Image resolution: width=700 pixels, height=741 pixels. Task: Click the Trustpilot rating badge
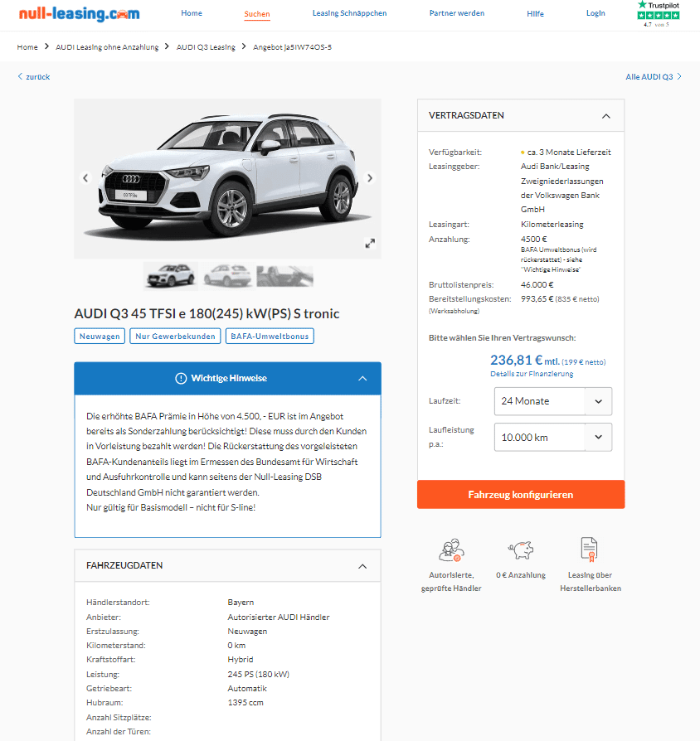tap(659, 14)
